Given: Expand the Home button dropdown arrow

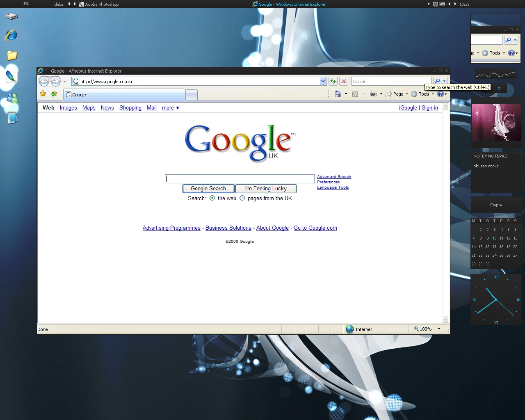Looking at the screenshot, I should [346, 94].
